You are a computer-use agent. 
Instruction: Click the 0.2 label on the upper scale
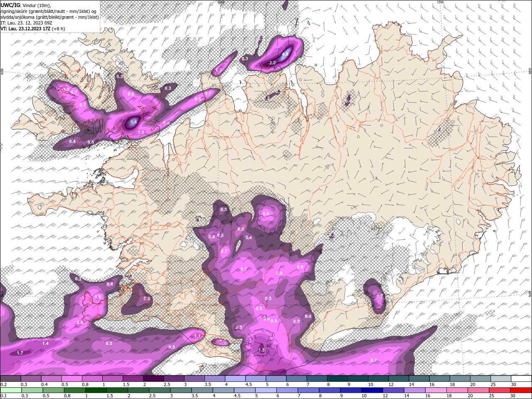point(3,384)
